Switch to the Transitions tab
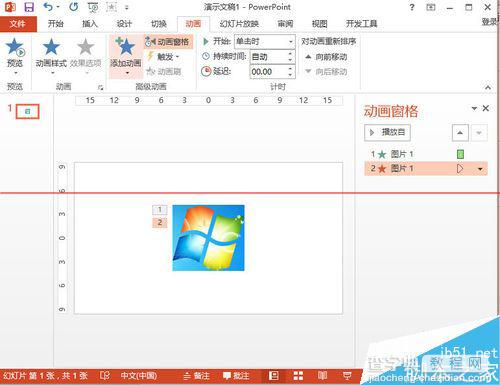The image size is (500, 385). 159,24
